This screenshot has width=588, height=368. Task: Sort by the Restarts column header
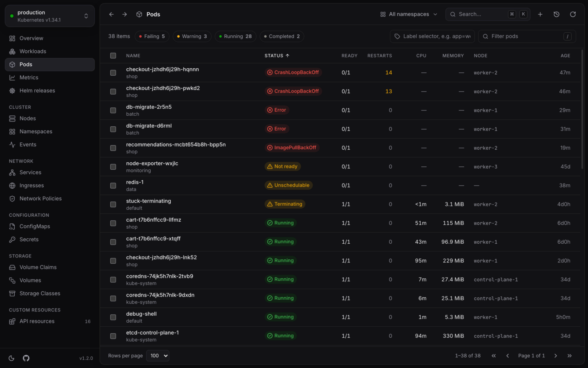(380, 56)
